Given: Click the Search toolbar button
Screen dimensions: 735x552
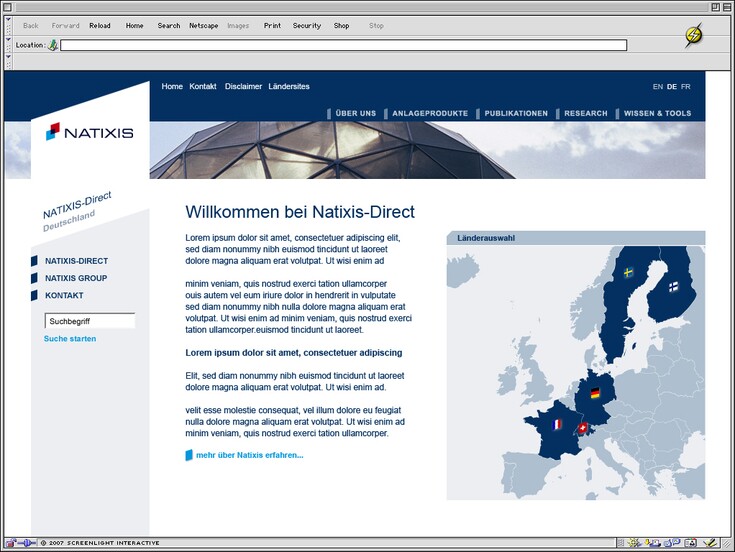Looking at the screenshot, I should (169, 26).
